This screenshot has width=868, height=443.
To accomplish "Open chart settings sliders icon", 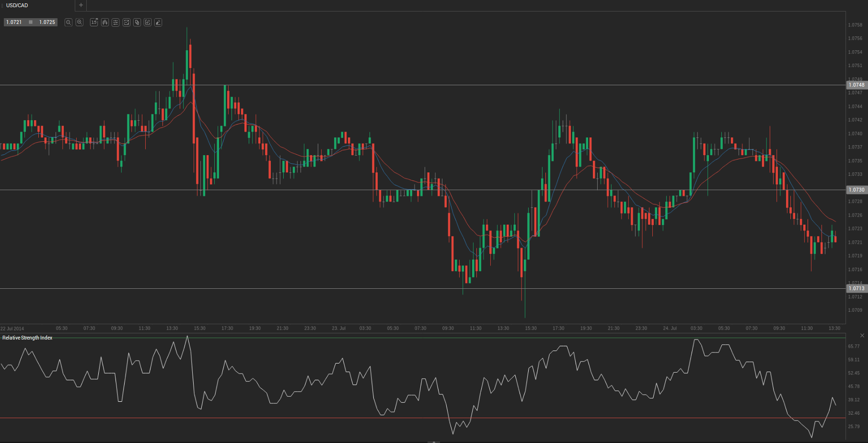I will coord(116,23).
